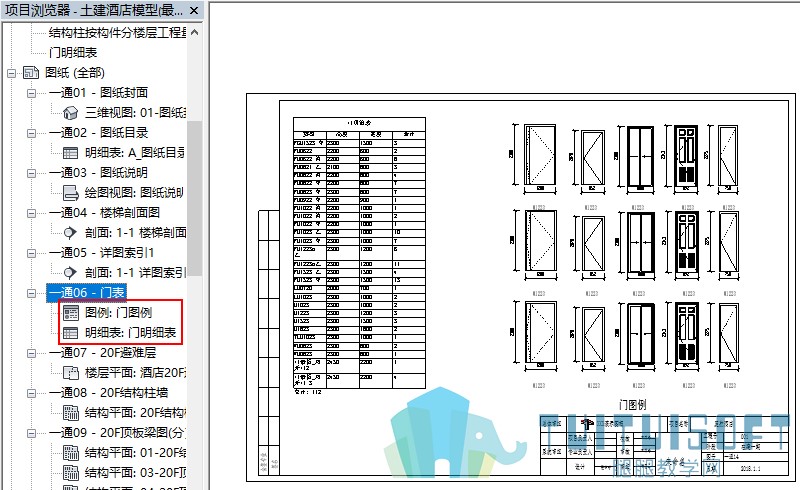Collapse the 一通03 - 图纸说明 node
800x490 pixels.
pyautogui.click(x=31, y=173)
